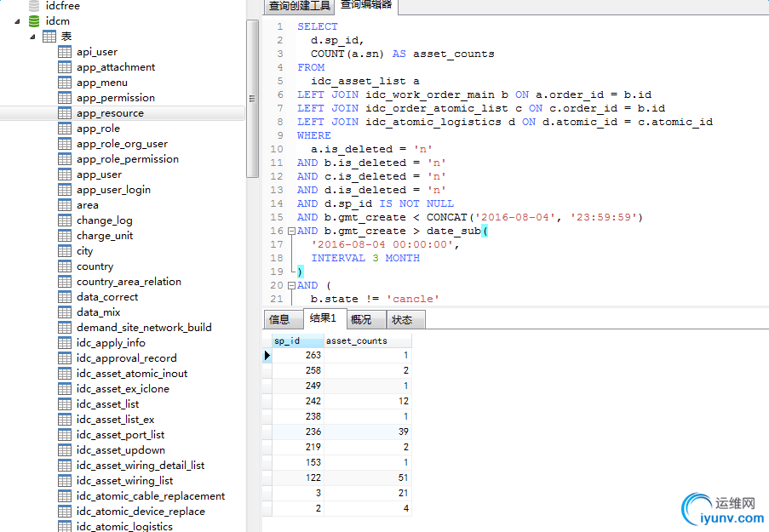This screenshot has height=532, width=769.
Task: Click the table icon next to change_log
Action: tap(65, 220)
